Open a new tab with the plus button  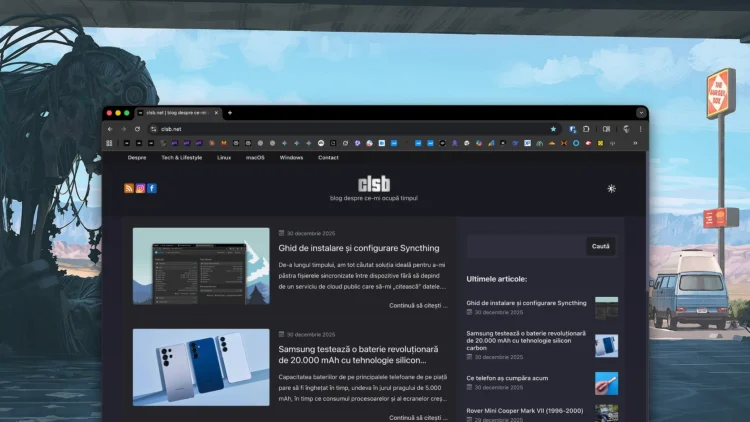(x=229, y=113)
